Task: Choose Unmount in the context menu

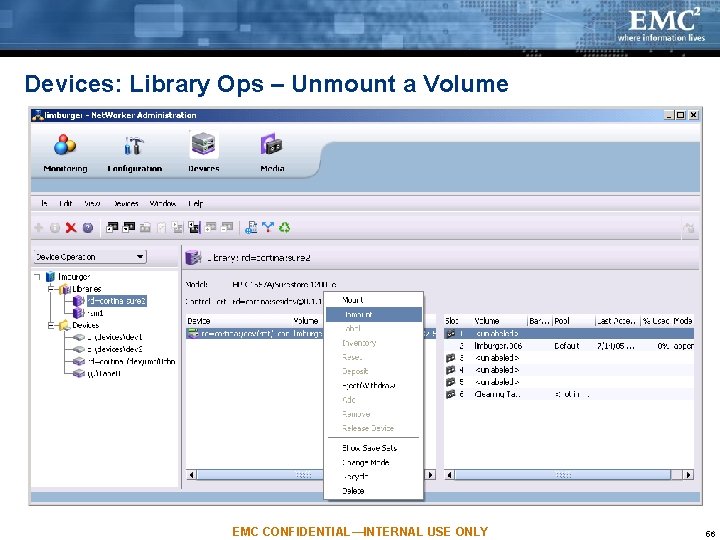Action: coord(374,315)
